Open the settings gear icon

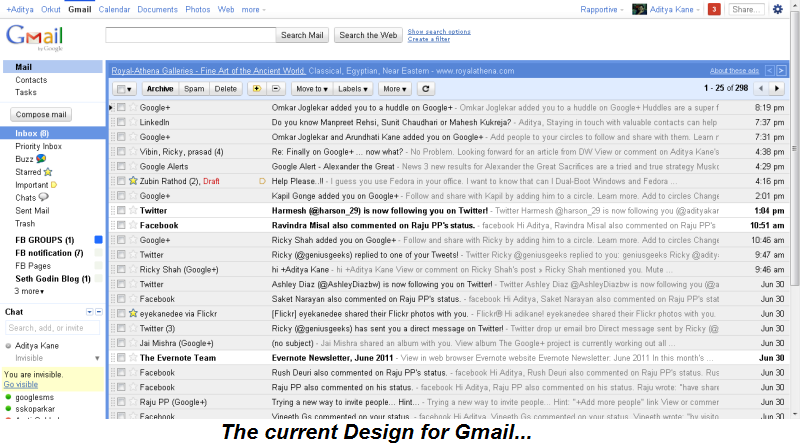(x=778, y=9)
